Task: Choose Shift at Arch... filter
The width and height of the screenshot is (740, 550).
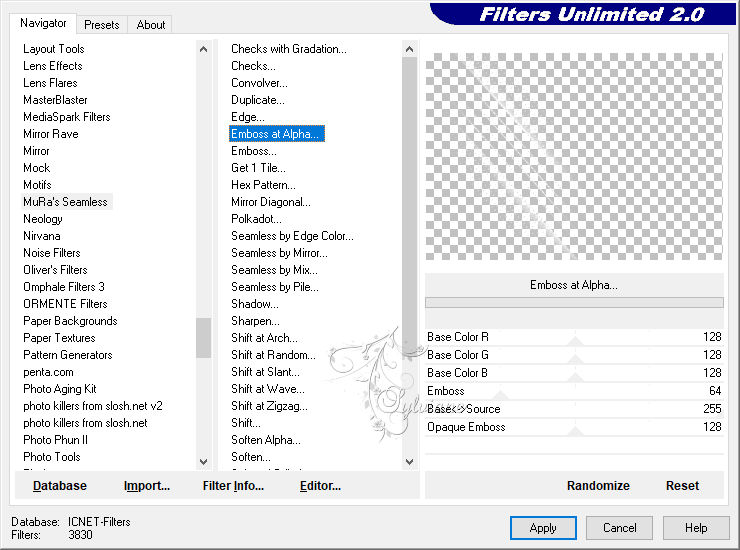Action: 264,338
